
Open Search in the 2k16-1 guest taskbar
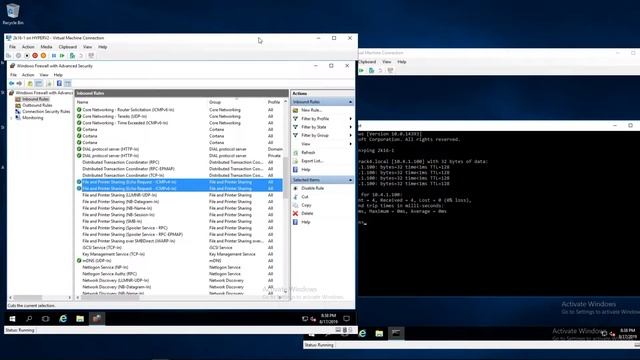click(x=29, y=318)
